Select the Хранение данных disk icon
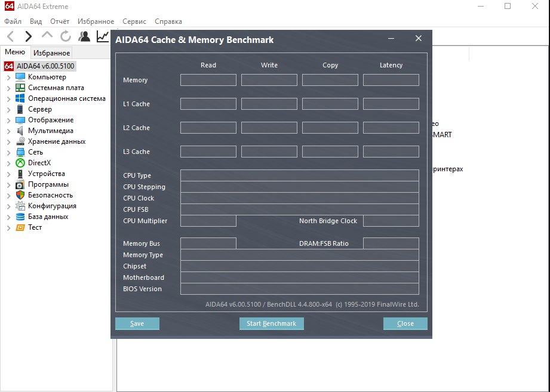This screenshot has width=550, height=392. click(x=20, y=141)
